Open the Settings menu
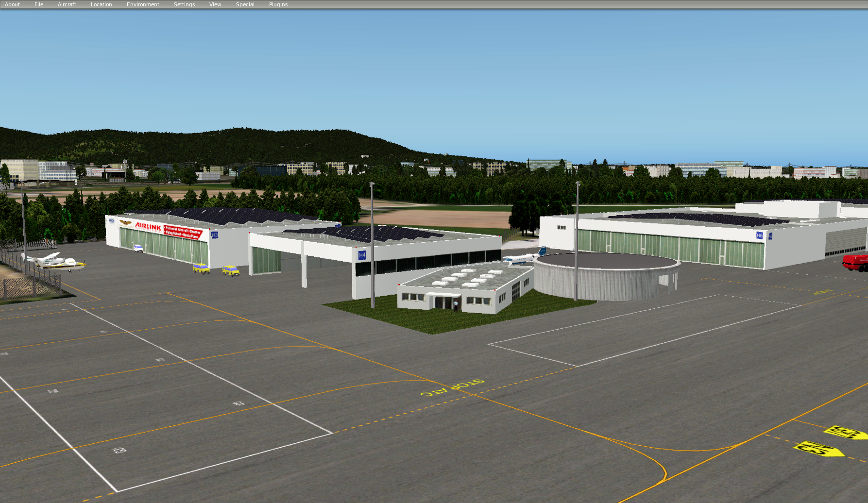The height and width of the screenshot is (503, 868). [184, 4]
